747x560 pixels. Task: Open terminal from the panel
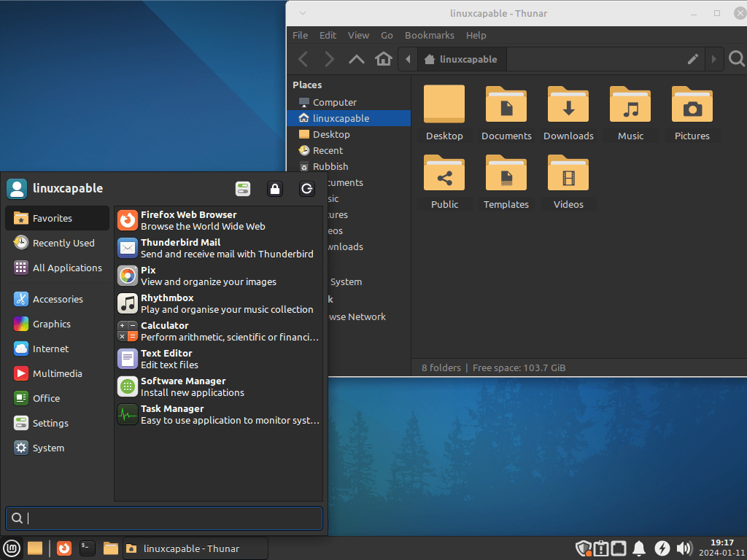(x=88, y=548)
